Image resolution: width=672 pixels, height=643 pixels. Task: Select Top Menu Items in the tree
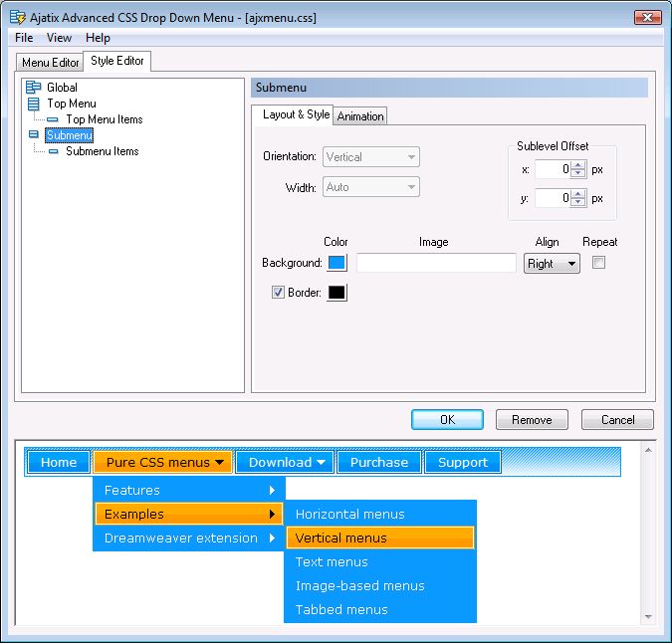[x=105, y=119]
